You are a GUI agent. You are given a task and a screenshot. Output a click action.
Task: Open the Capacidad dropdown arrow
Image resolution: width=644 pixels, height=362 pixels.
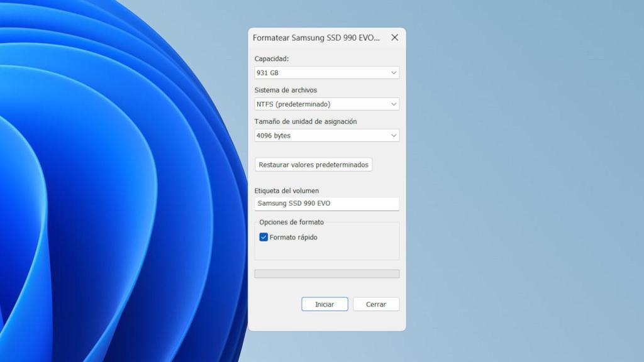tap(394, 72)
